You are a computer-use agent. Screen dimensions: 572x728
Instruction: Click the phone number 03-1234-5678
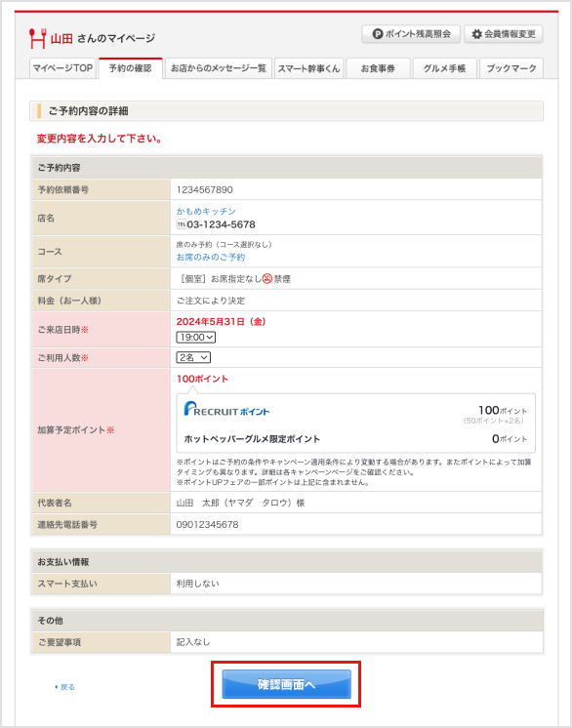coord(221,224)
